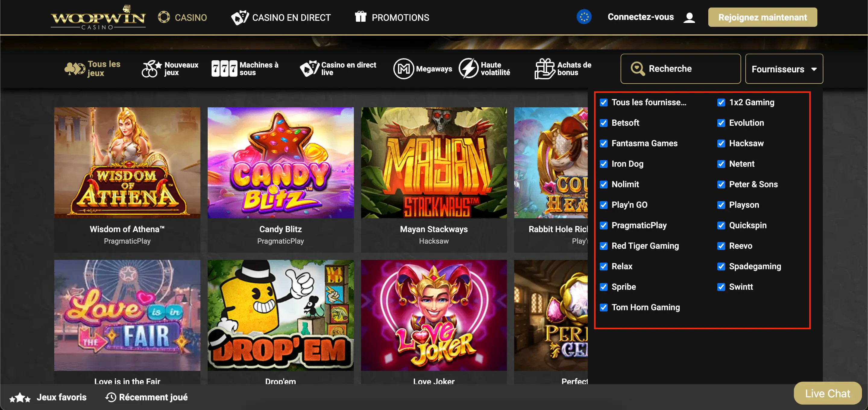Toggle the Swintt checkbox
The width and height of the screenshot is (868, 410).
(721, 287)
